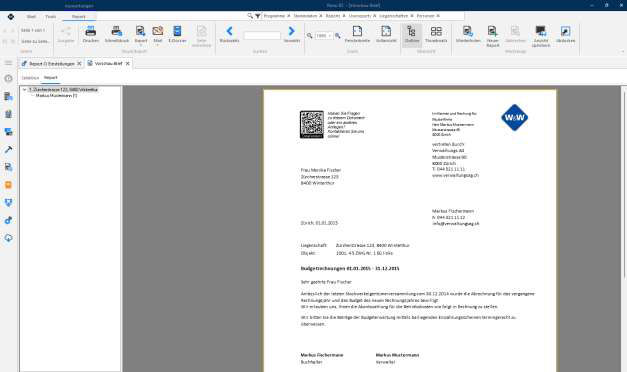Collapse the ribbon with the small arrow

pyautogui.click(x=623, y=52)
